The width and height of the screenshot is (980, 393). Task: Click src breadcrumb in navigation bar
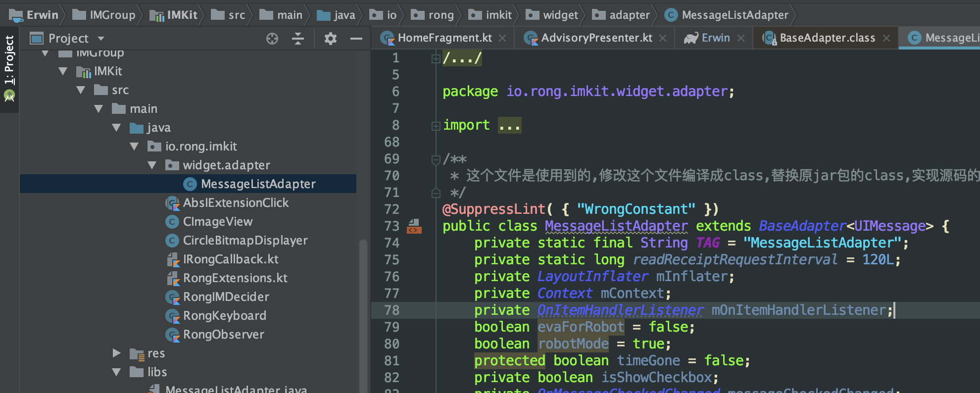[x=228, y=15]
